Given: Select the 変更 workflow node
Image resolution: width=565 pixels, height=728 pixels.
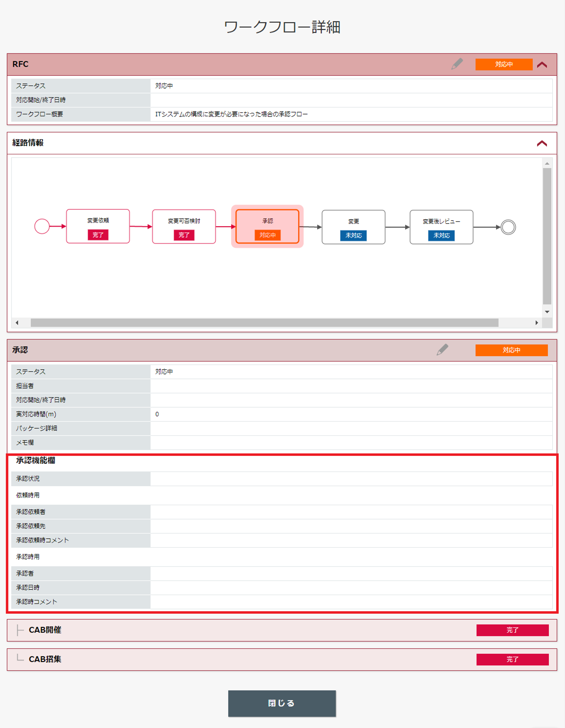Looking at the screenshot, I should tap(353, 227).
